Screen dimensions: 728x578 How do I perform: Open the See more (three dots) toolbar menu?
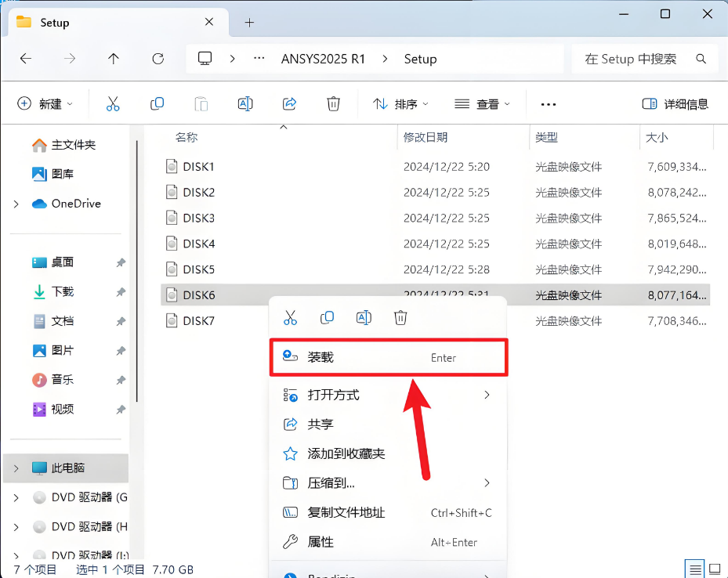pos(549,104)
